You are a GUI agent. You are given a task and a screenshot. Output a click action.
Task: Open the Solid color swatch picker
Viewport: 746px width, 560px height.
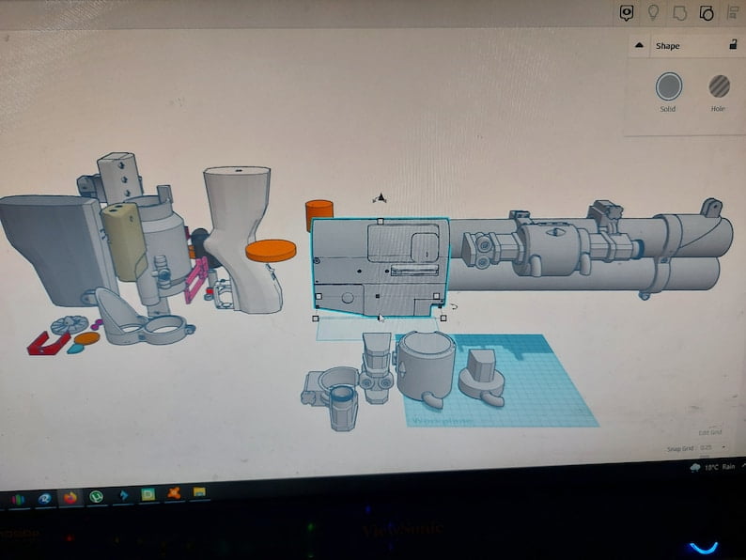[x=668, y=86]
